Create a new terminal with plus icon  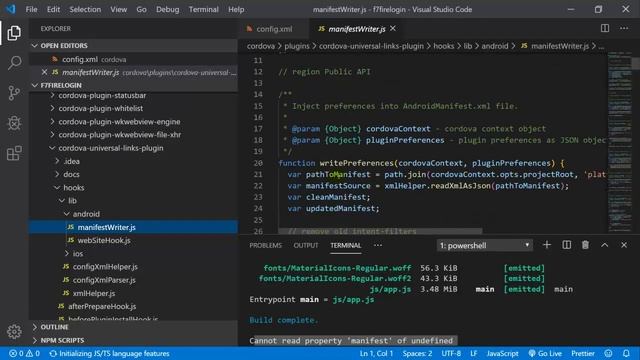(x=547, y=245)
